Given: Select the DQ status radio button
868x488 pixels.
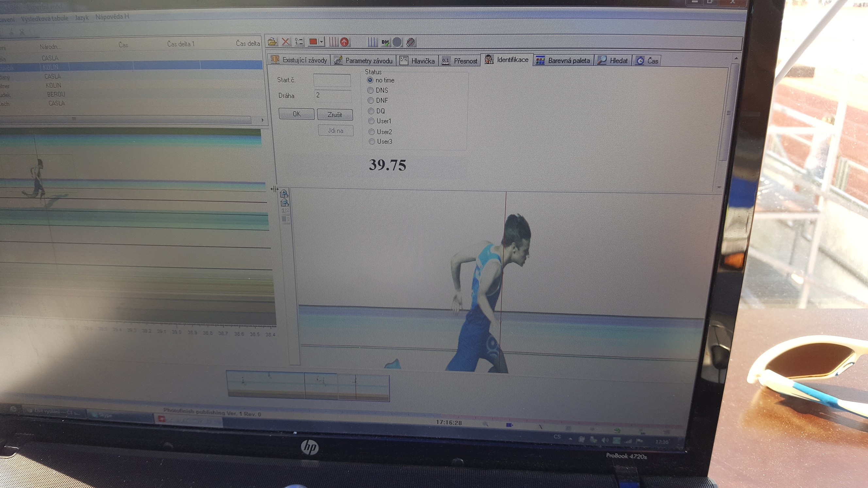Looking at the screenshot, I should point(371,111).
